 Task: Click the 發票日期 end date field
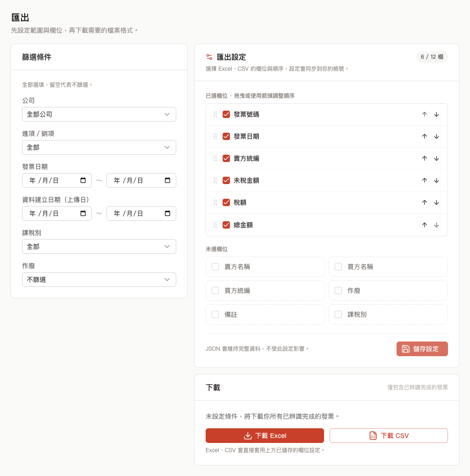[141, 180]
